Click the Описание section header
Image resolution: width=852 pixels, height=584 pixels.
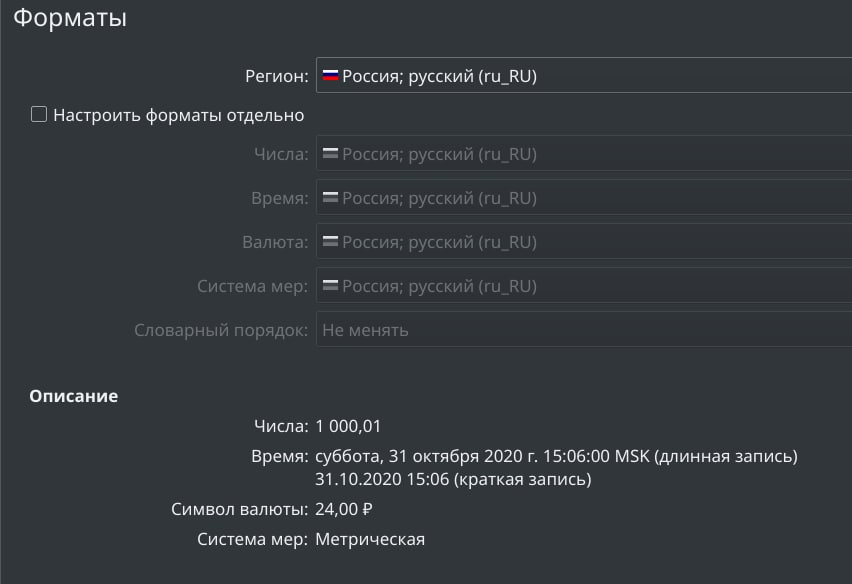(73, 396)
